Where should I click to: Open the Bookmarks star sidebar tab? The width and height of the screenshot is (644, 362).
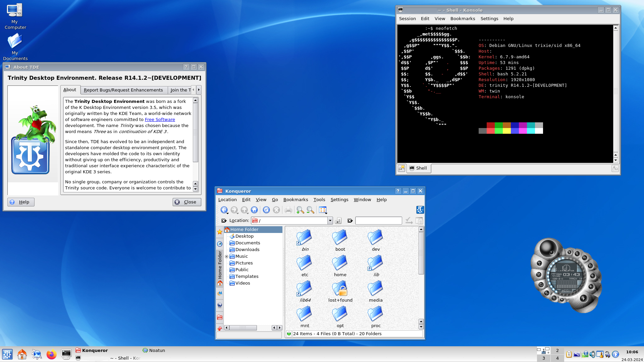pos(220,232)
